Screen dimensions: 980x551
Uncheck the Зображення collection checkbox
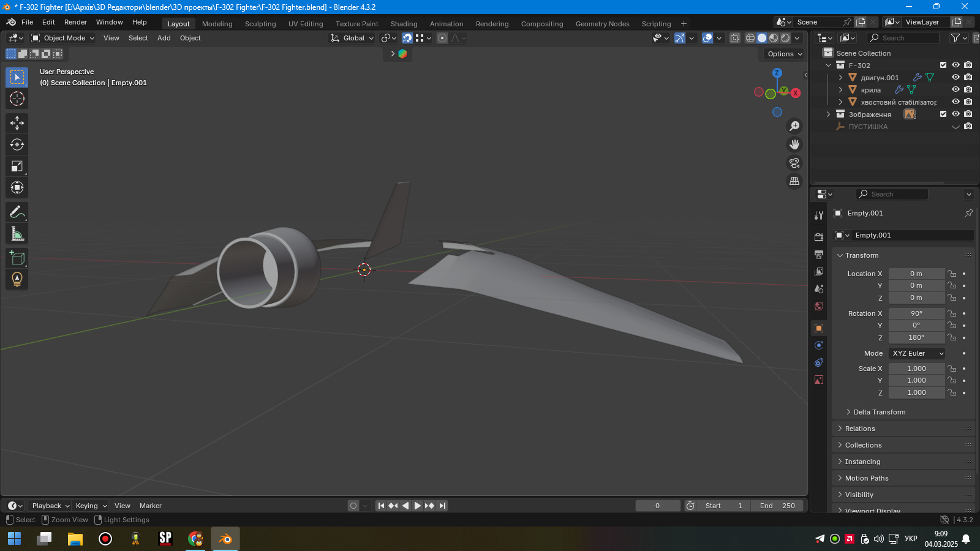point(943,114)
